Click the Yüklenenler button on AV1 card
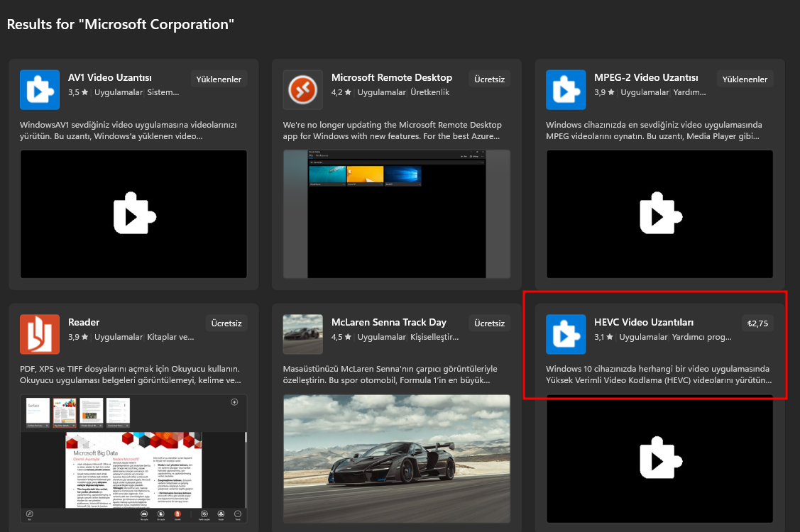800x532 pixels. (x=219, y=79)
